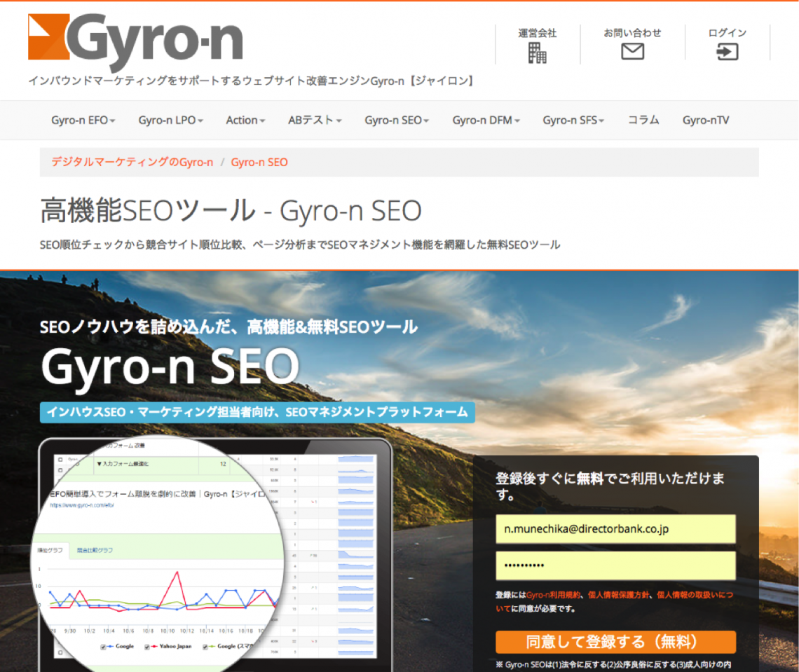Click the password input field
This screenshot has height=672, width=799.
coord(615,565)
